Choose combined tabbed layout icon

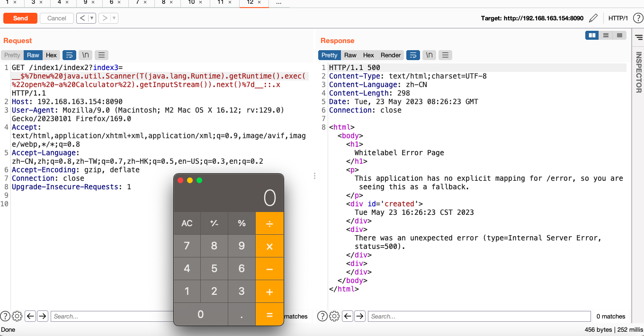tap(619, 35)
